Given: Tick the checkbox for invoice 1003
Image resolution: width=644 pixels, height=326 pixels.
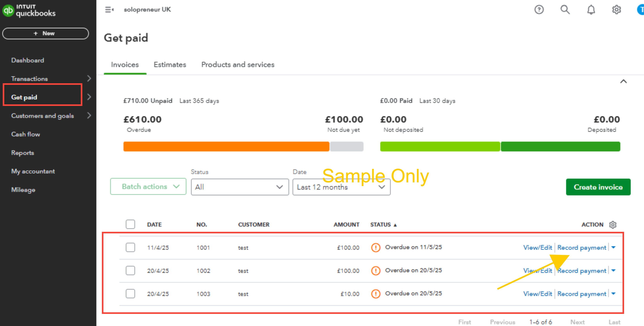Looking at the screenshot, I should 130,293.
